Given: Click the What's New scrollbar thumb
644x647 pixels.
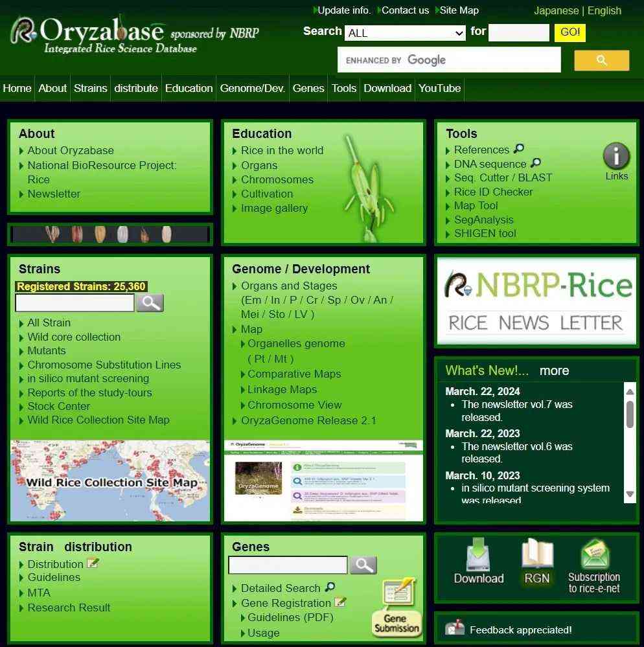Looking at the screenshot, I should pyautogui.click(x=630, y=414).
